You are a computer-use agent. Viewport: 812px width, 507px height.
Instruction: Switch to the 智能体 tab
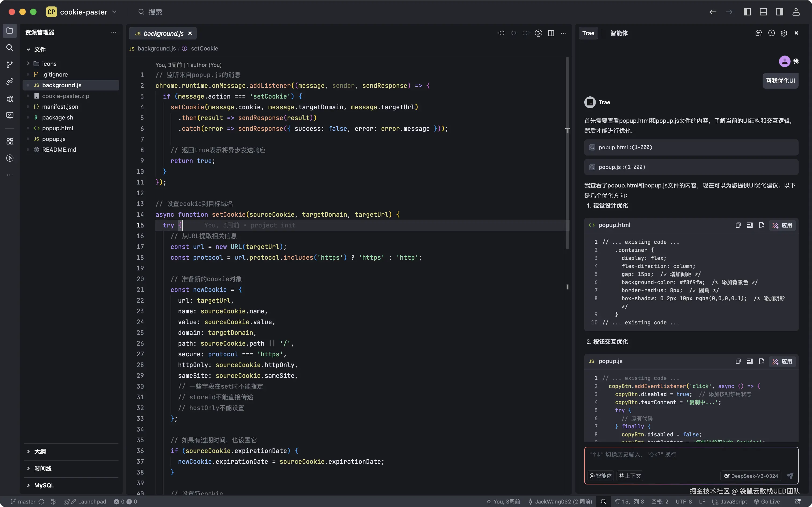tap(619, 33)
